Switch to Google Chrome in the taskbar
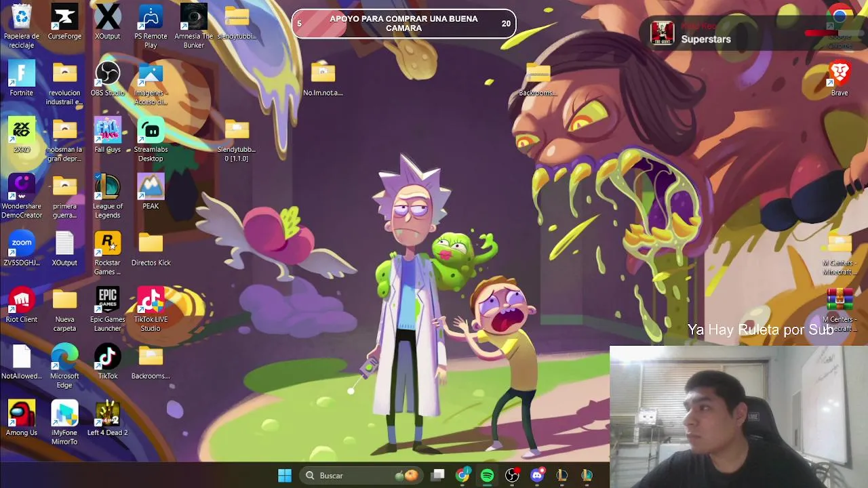Viewport: 868px width, 488px height. click(462, 476)
